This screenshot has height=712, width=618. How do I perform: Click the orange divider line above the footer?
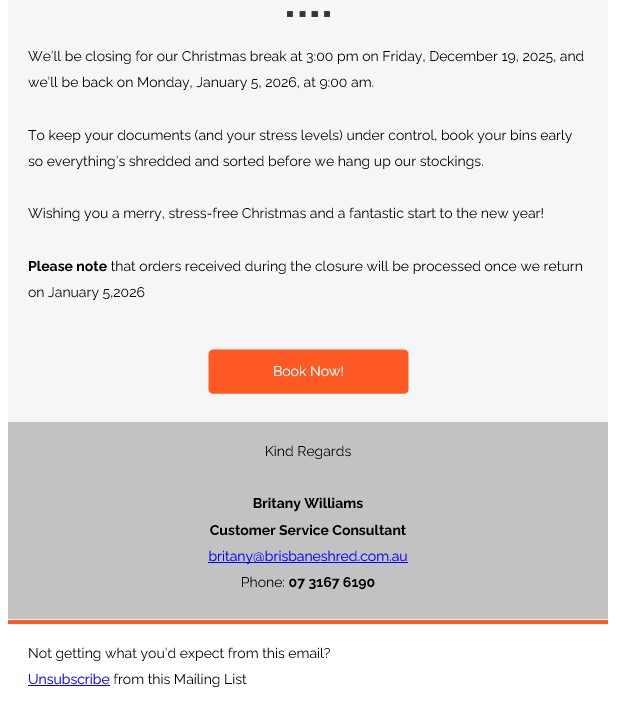click(x=308, y=622)
